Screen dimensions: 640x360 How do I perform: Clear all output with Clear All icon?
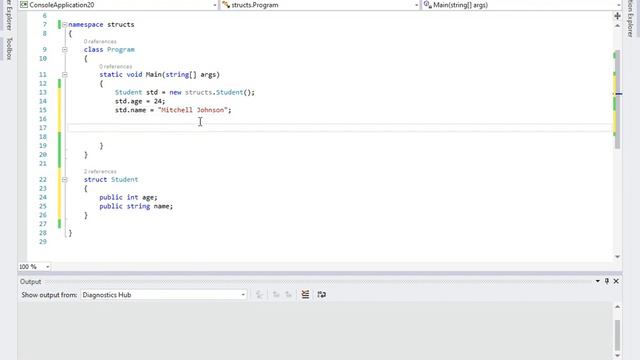[x=305, y=295]
